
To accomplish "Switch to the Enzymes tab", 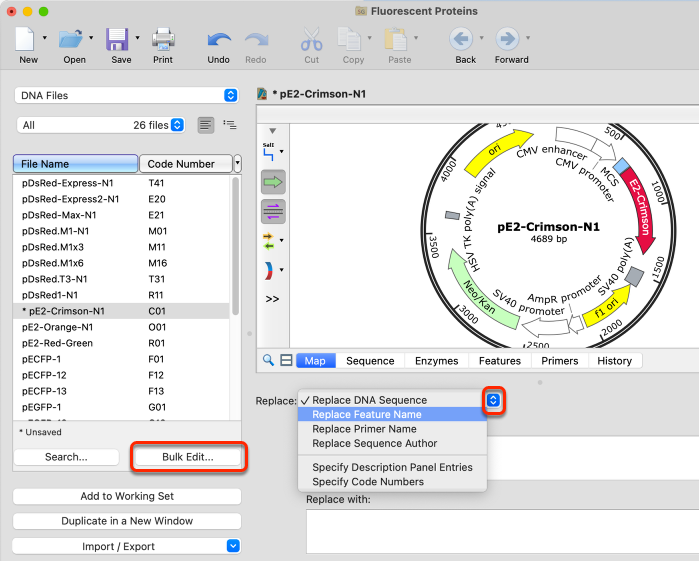I will [x=436, y=360].
